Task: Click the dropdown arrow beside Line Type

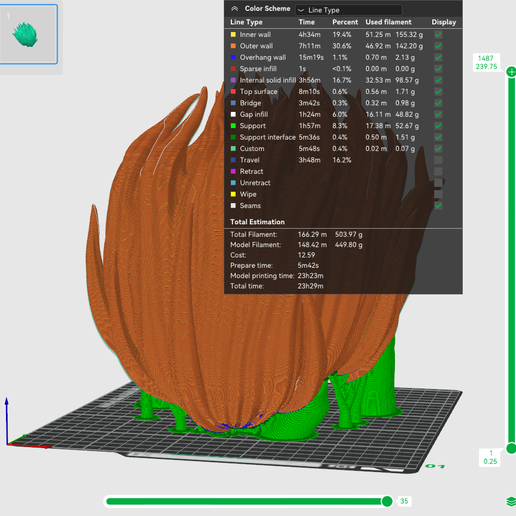Action: click(301, 10)
